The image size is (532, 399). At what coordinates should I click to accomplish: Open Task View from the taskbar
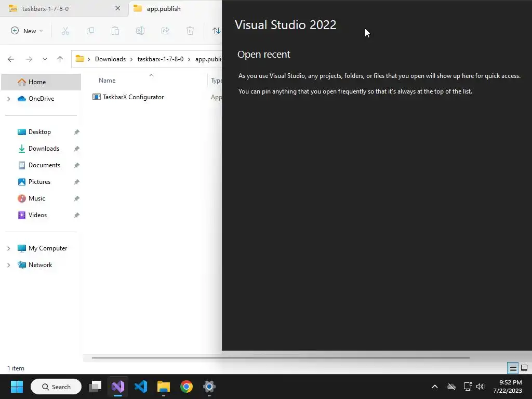click(x=95, y=387)
